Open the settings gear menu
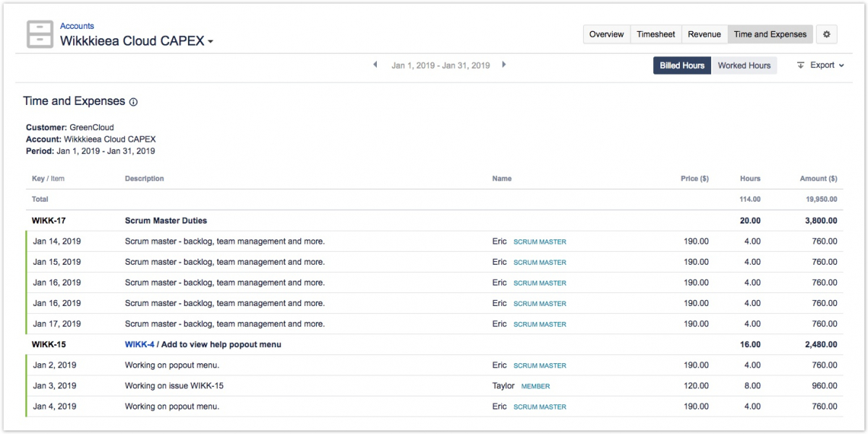The height and width of the screenshot is (434, 868). [827, 34]
